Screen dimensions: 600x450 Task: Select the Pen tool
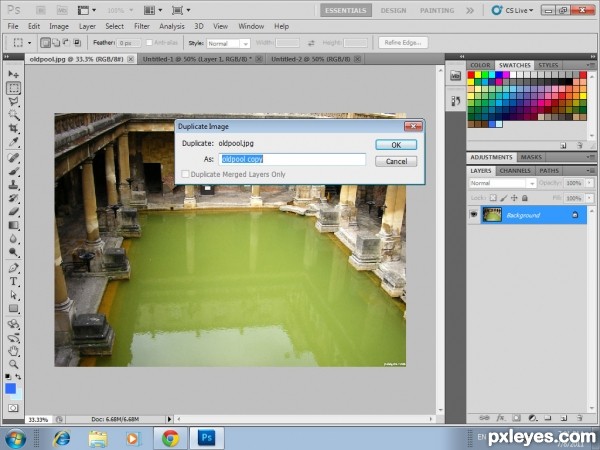(x=13, y=268)
